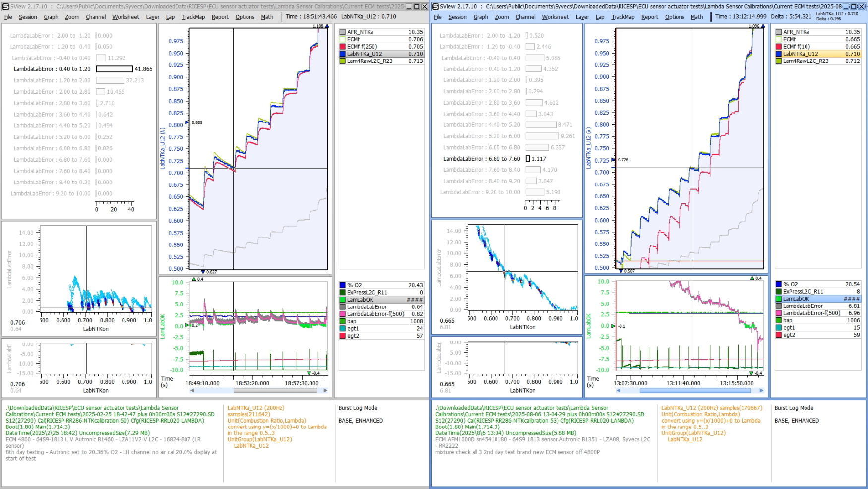Click green -0.4 triangle marker below right LamLabOK graph

click(752, 373)
